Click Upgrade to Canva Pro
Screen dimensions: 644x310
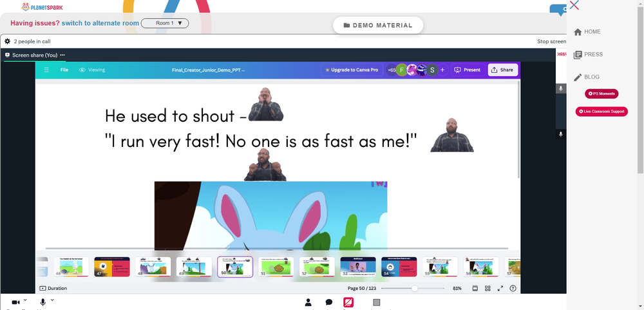click(352, 70)
